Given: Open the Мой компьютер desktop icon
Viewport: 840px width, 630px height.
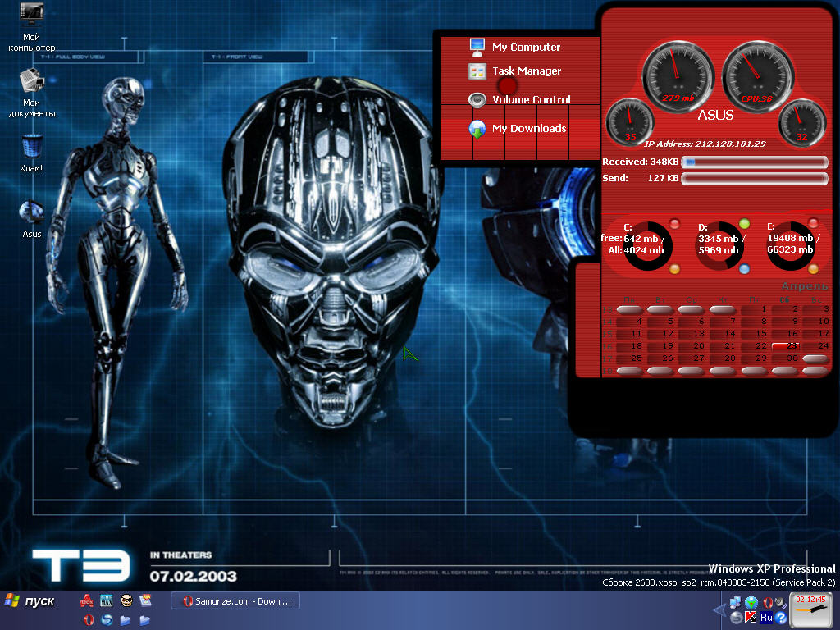Looking at the screenshot, I should pyautogui.click(x=31, y=27).
